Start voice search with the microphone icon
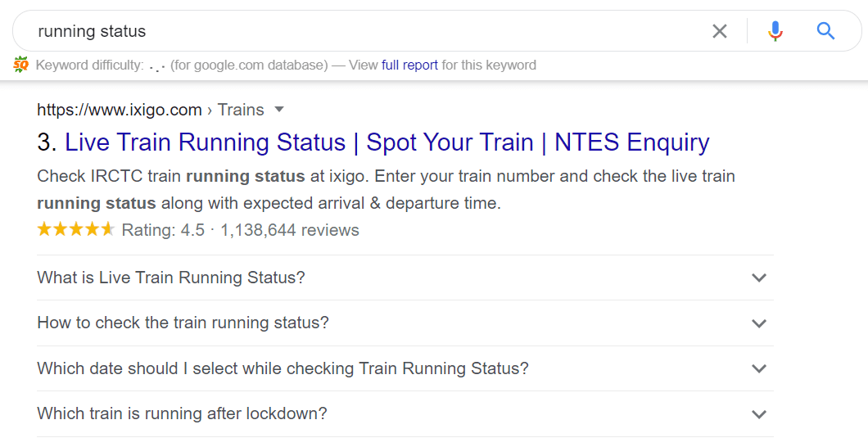The height and width of the screenshot is (438, 868). point(775,31)
